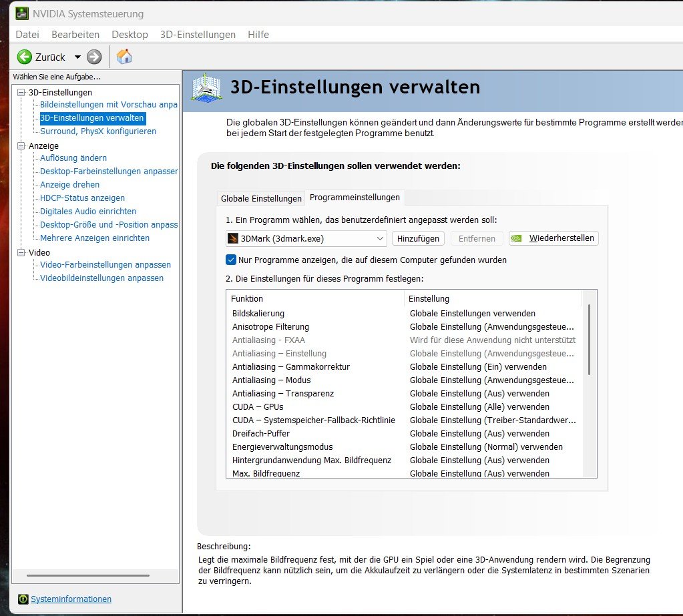Select Antialiasing – Modus row
The height and width of the screenshot is (616, 683).
[x=404, y=380]
